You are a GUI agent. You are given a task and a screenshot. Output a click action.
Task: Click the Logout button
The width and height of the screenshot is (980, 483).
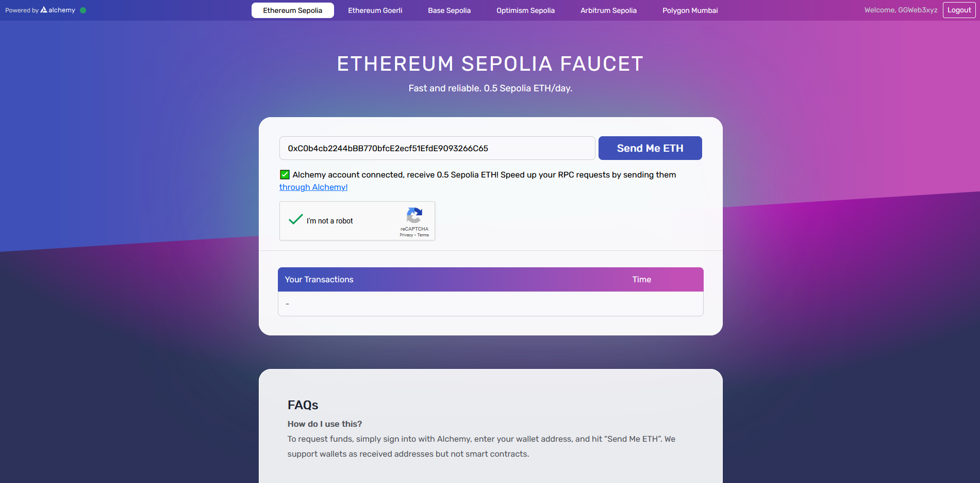click(959, 10)
